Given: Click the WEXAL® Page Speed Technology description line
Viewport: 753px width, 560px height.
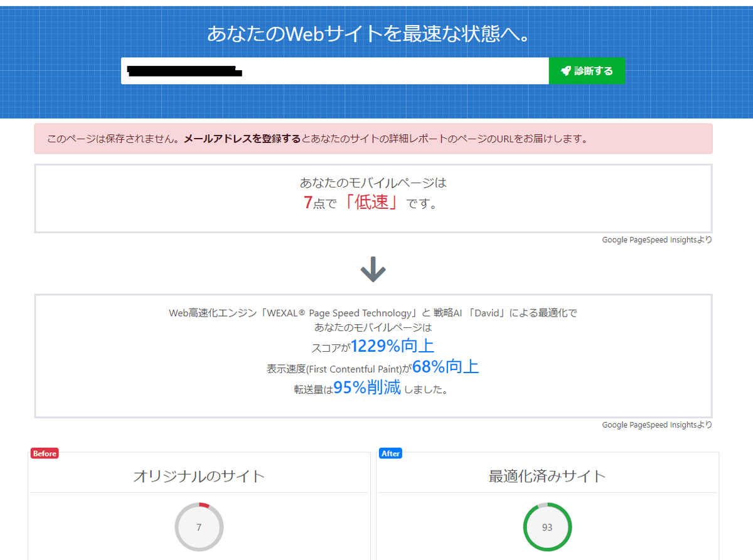Looking at the screenshot, I should (373, 313).
